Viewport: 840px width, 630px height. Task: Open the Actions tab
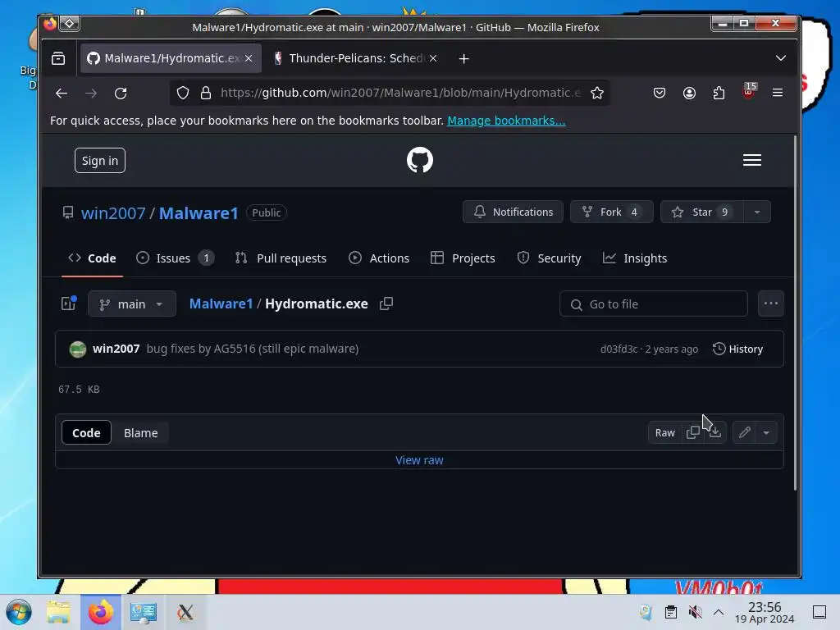pos(379,258)
